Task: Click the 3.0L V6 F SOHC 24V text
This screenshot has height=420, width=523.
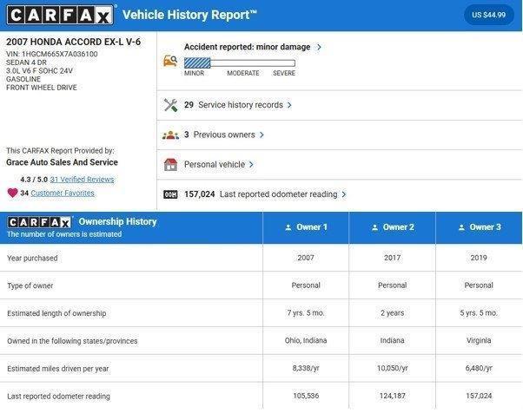Action: pyautogui.click(x=39, y=71)
